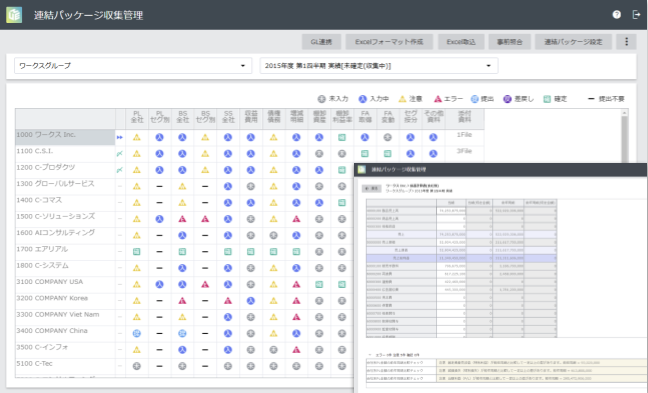Image resolution: width=648 pixels, height=393 pixels.
Task: Open the three-dot more options menu
Action: pos(627,42)
